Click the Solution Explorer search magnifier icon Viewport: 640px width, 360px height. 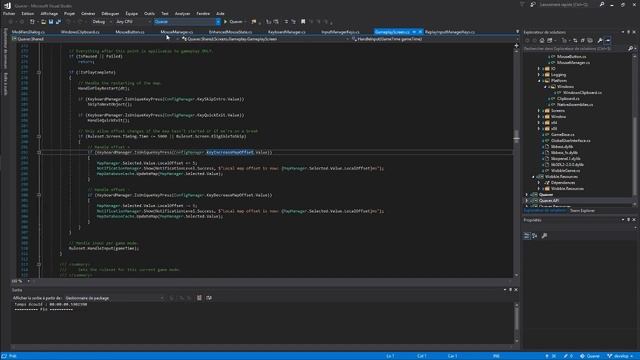pyautogui.click(x=630, y=49)
